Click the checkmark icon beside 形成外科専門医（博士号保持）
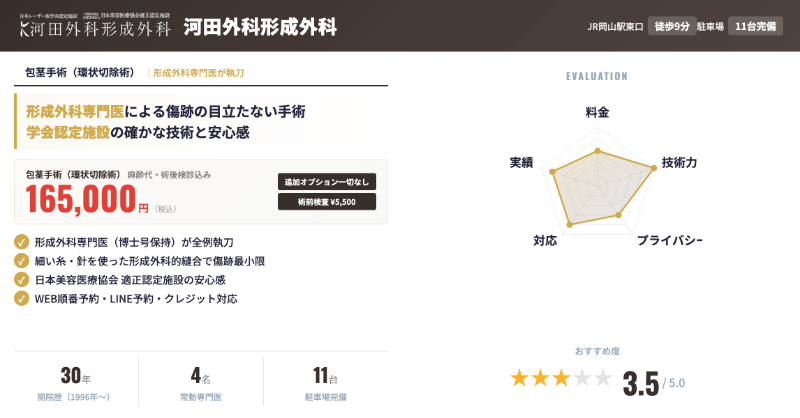This screenshot has width=800, height=418. [21, 242]
